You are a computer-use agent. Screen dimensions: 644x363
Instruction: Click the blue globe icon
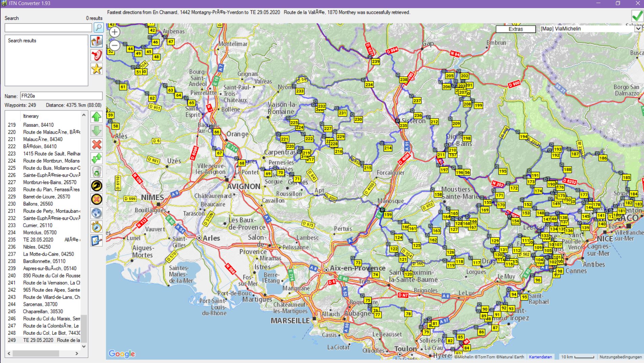point(97,213)
